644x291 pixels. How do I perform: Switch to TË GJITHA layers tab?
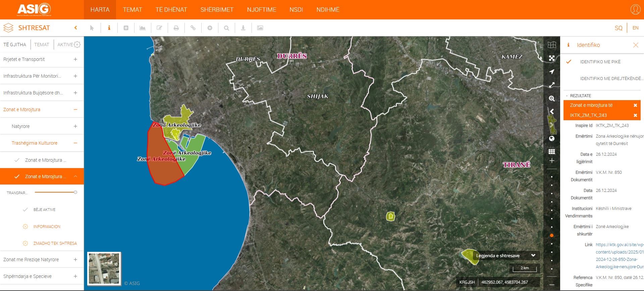click(x=15, y=45)
